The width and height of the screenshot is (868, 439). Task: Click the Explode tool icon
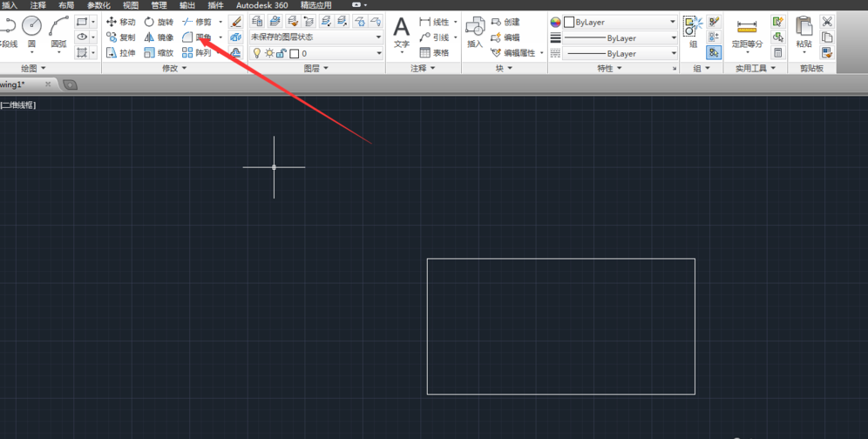pos(236,37)
